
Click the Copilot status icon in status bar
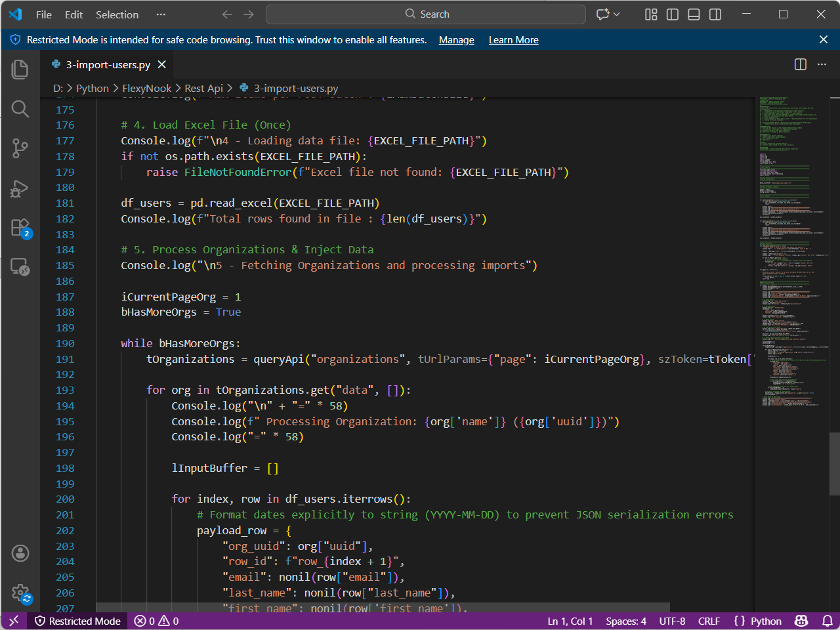tap(801, 621)
